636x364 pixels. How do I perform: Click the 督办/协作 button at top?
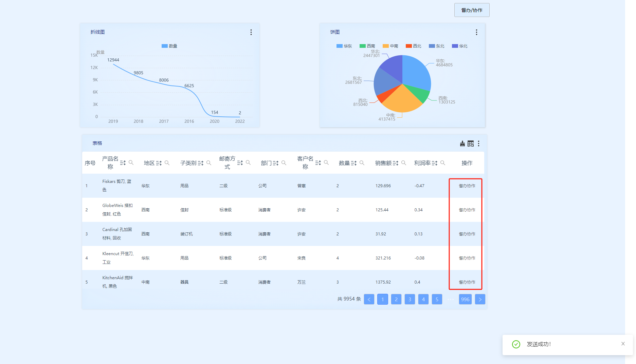[x=472, y=10]
